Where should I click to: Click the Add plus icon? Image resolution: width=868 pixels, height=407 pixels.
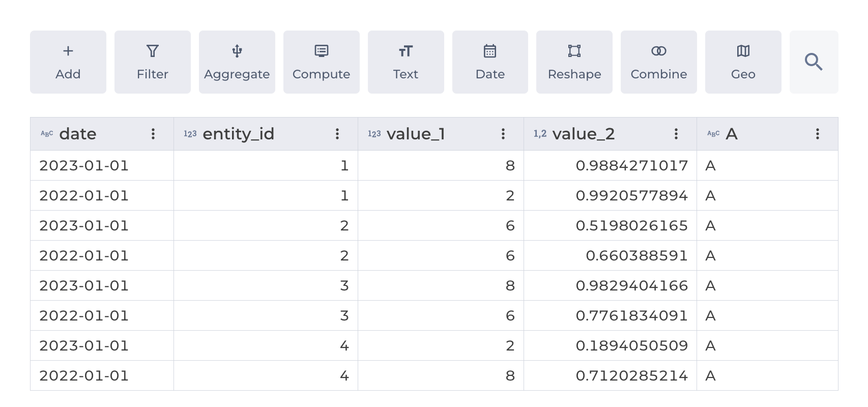pos(68,51)
